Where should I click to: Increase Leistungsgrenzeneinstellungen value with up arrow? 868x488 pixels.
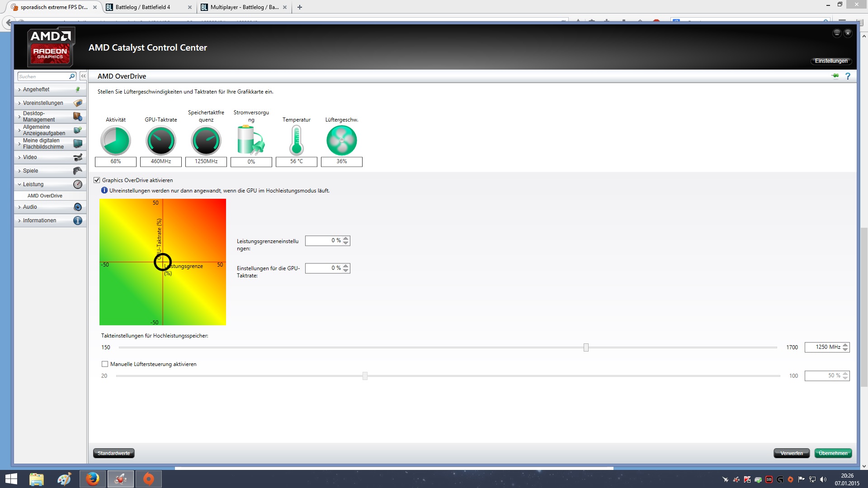click(x=346, y=238)
